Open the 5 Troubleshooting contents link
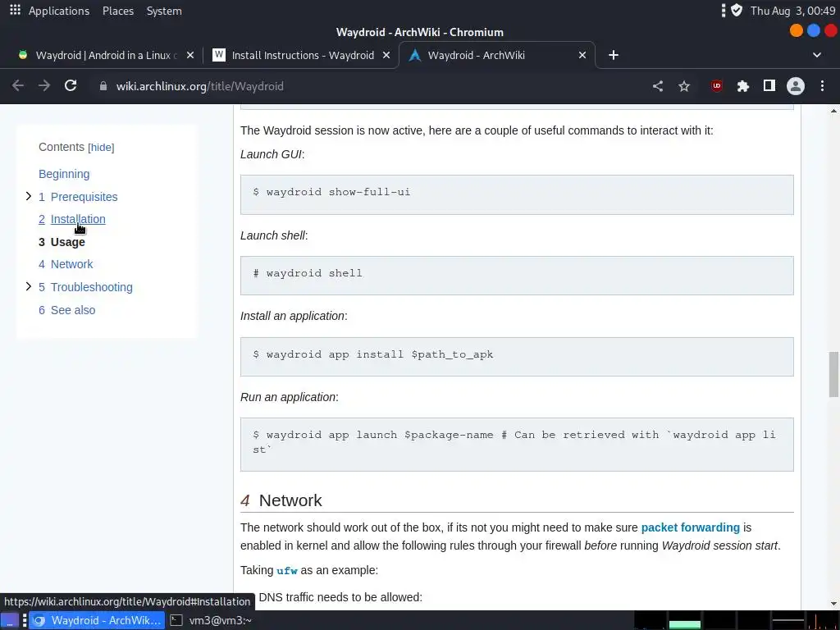This screenshot has height=630, width=840. point(85,287)
